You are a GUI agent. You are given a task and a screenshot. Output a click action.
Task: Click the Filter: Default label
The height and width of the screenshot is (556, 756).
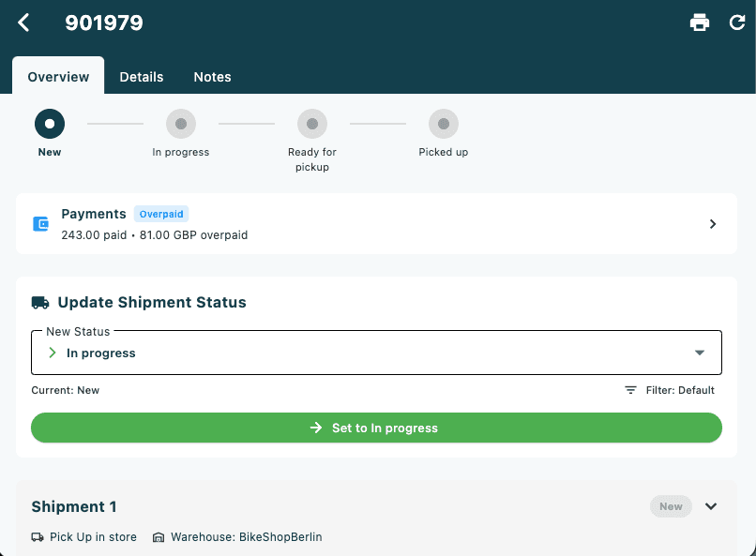680,390
